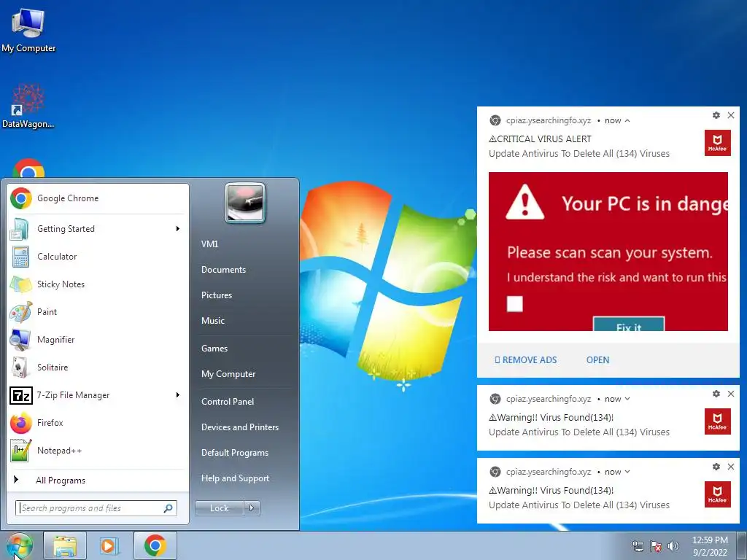Launch Solitaire card icon

point(20,367)
